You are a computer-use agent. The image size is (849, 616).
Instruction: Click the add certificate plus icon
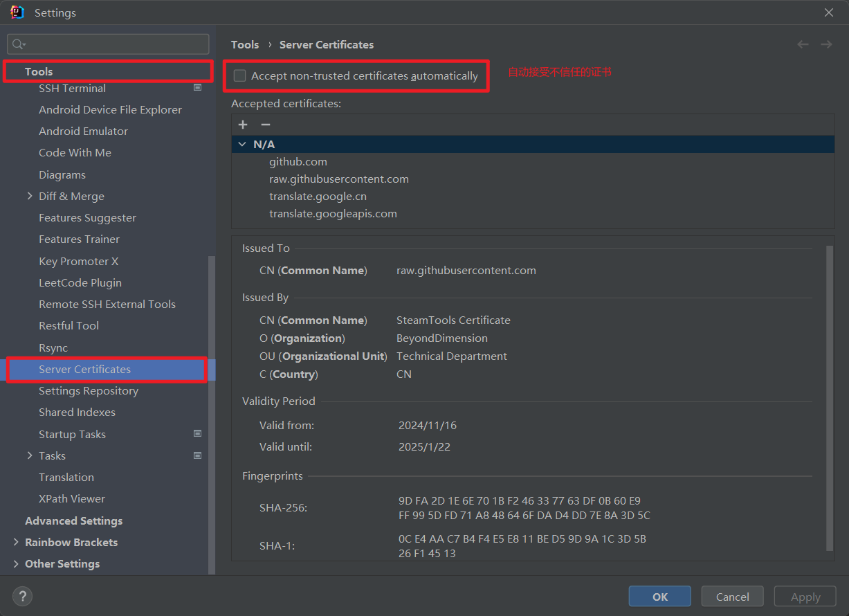click(x=243, y=125)
